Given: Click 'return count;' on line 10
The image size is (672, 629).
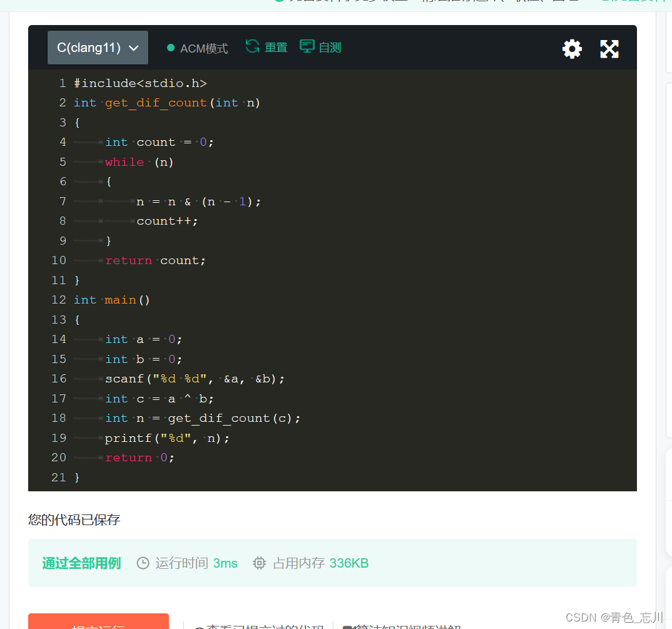Looking at the screenshot, I should point(156,261).
